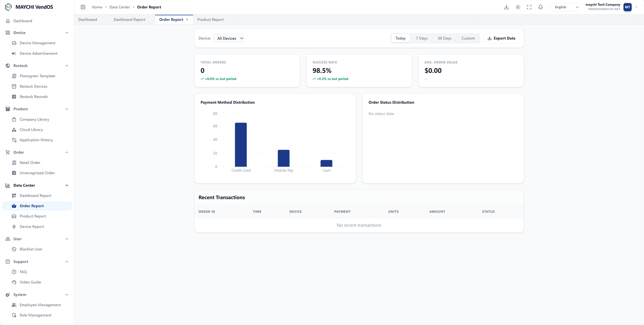644x325 pixels.
Task: Open the English language dropdown
Action: pos(566,7)
